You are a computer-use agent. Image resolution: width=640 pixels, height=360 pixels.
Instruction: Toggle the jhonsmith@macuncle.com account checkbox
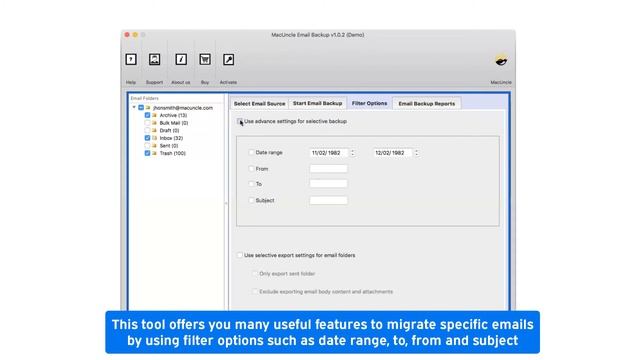141,108
